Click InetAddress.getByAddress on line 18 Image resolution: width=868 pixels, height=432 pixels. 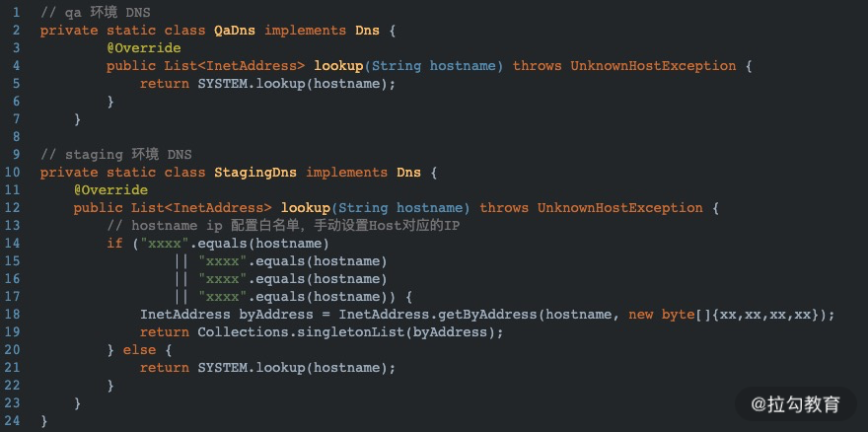coord(437,315)
